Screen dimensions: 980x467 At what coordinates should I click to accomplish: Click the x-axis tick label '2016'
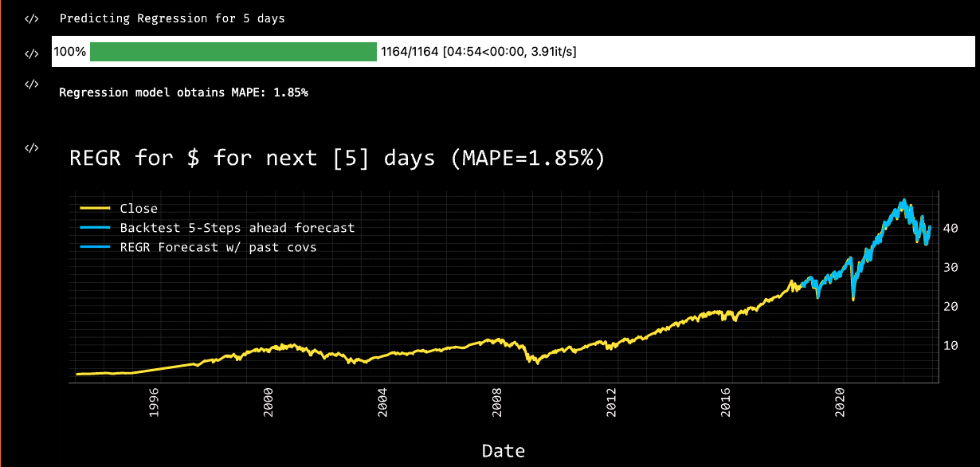727,402
